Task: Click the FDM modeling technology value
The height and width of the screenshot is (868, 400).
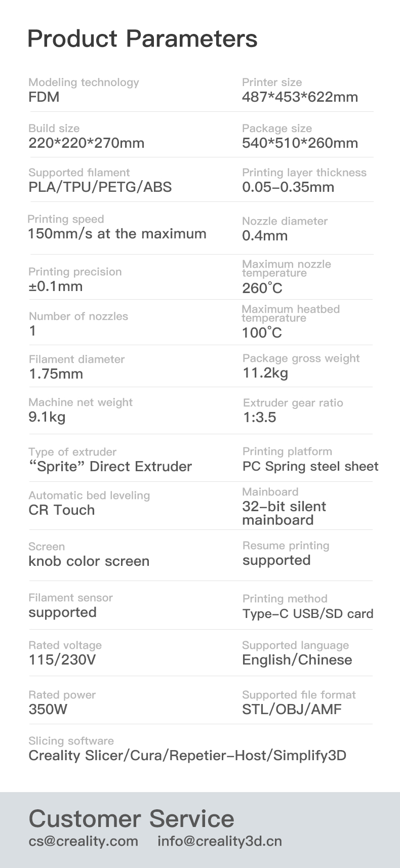Action: [44, 97]
